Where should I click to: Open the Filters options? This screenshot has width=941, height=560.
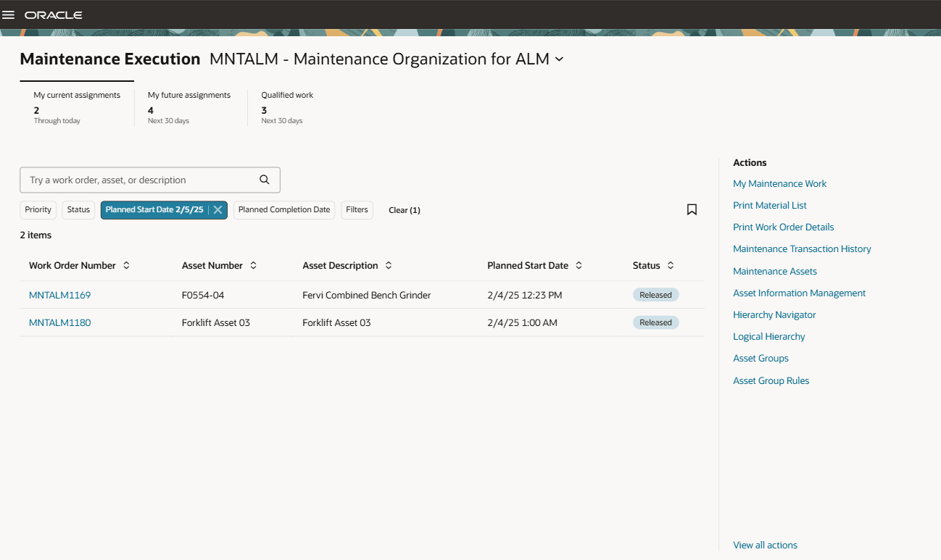click(357, 209)
